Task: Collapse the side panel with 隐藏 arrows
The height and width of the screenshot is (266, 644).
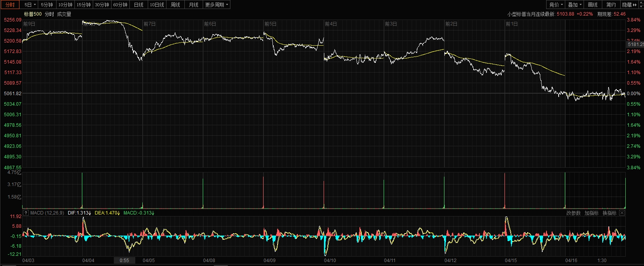Action: click(x=629, y=5)
